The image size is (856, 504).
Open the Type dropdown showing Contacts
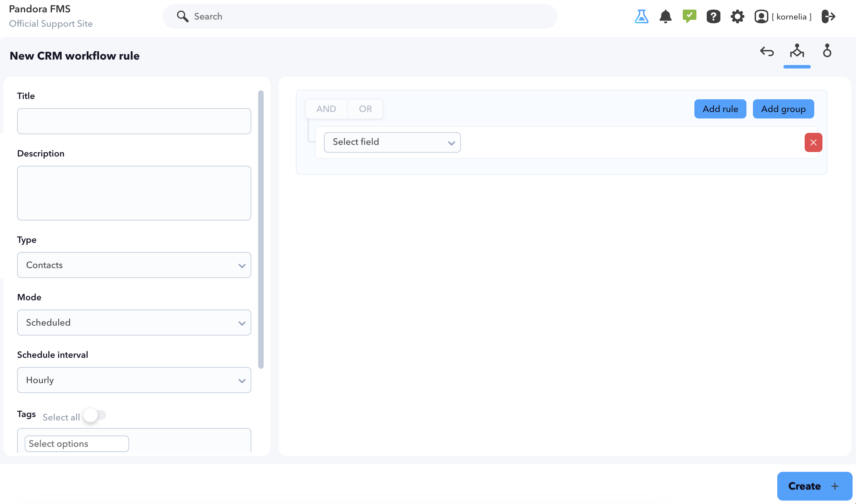tap(134, 265)
